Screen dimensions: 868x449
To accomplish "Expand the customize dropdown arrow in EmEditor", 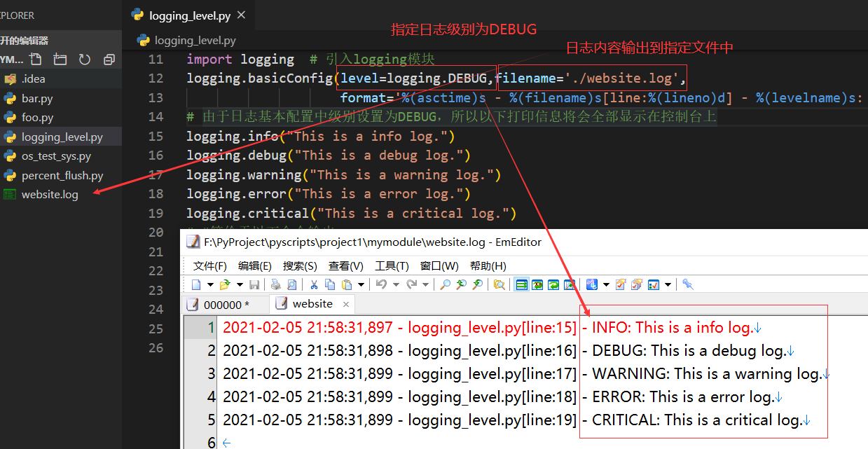I will pyautogui.click(x=668, y=284).
